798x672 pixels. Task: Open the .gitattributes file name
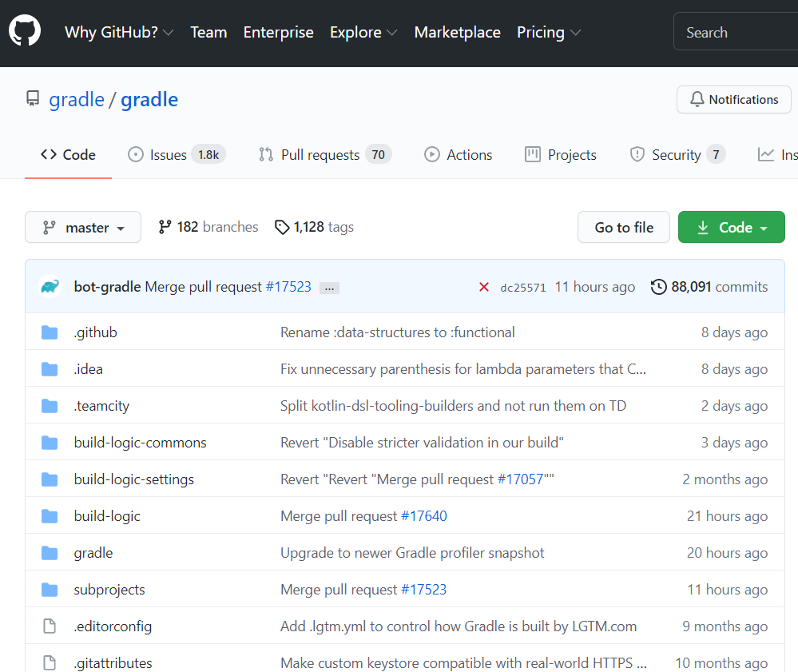pos(113,663)
